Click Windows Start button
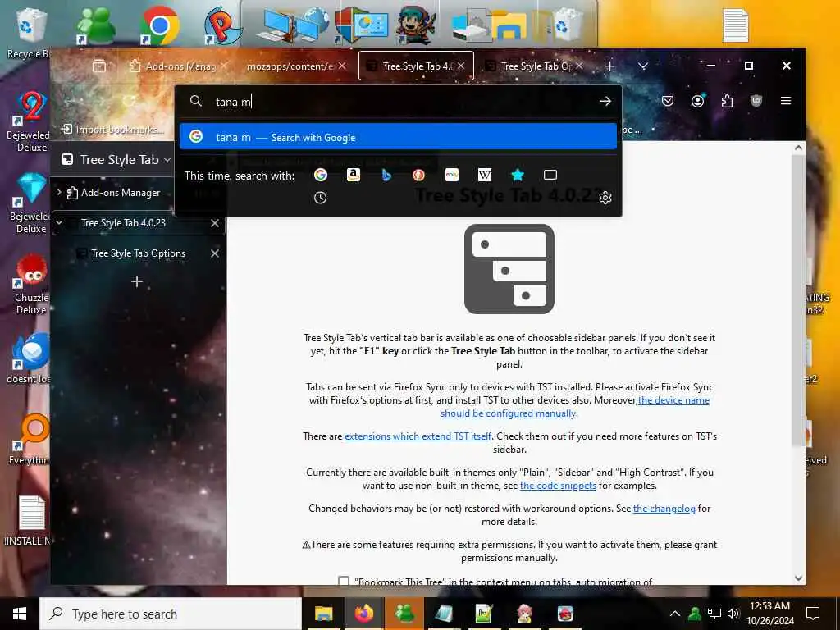Image resolution: width=840 pixels, height=630 pixels. pyautogui.click(x=20, y=614)
